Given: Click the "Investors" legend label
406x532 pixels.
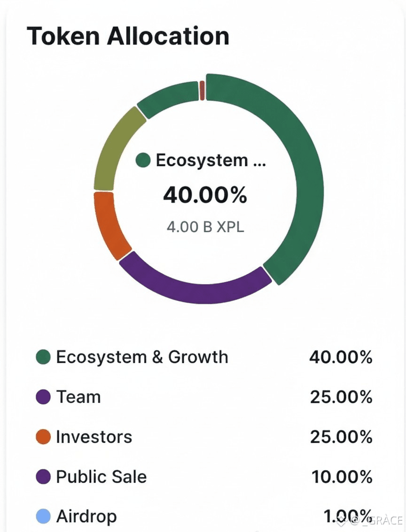Looking at the screenshot, I should (94, 437).
